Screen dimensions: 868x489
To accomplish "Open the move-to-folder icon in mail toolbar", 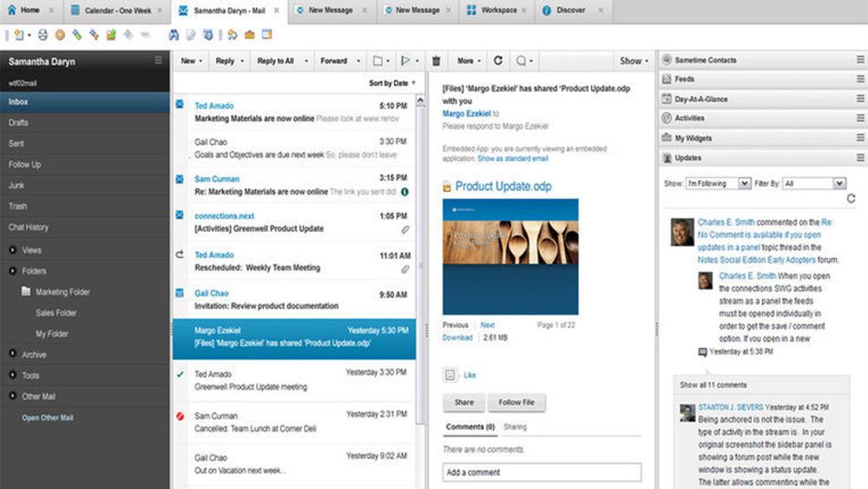I will pyautogui.click(x=378, y=61).
